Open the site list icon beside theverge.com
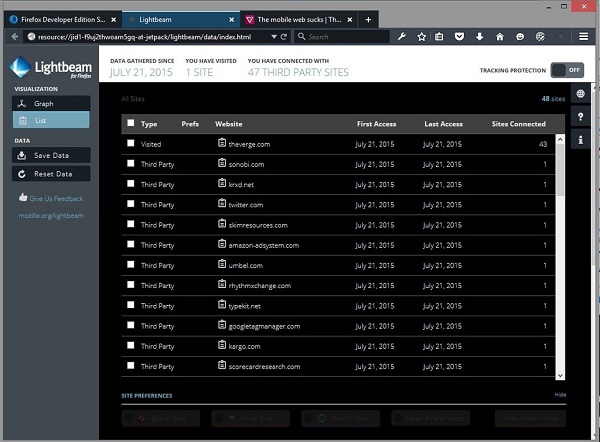Screen dimensions: 600x442 pyautogui.click(x=222, y=144)
